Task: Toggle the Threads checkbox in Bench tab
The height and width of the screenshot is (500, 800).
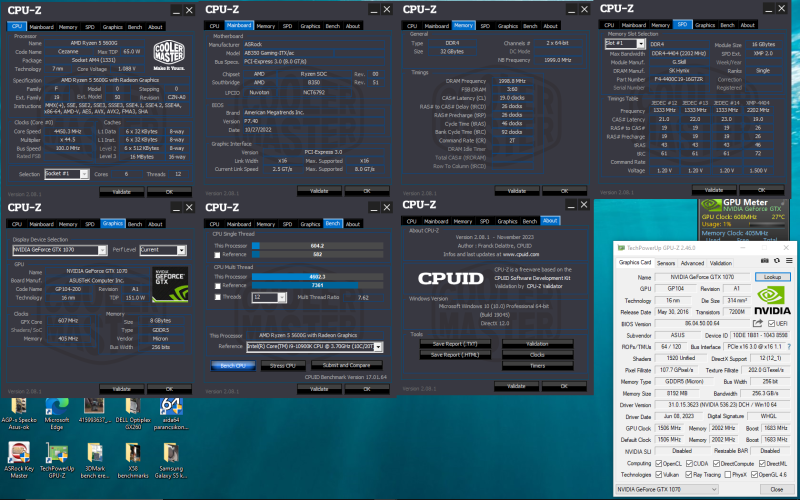Action: point(218,297)
